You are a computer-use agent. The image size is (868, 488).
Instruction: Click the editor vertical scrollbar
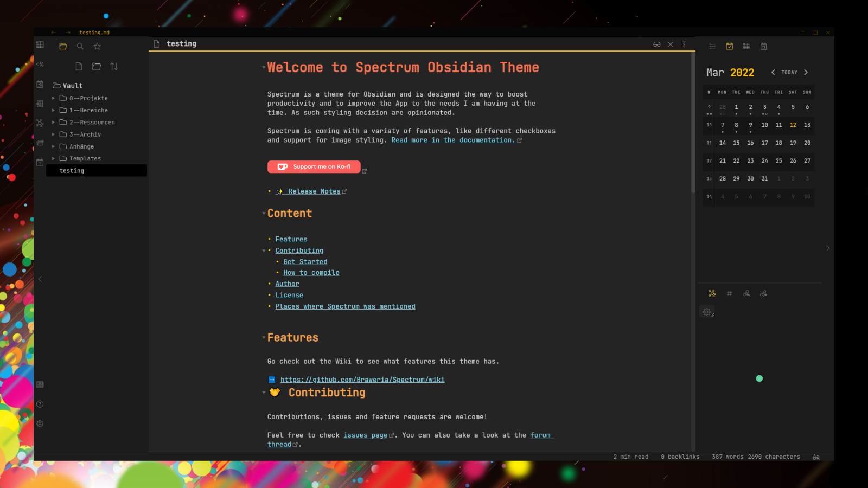693,124
